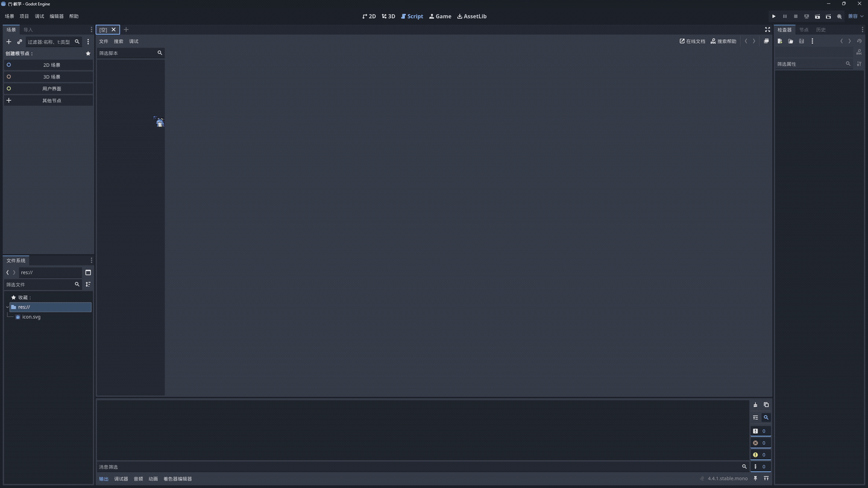The width and height of the screenshot is (868, 488).
Task: Click the 筛选属性 filter properties field
Action: [810, 64]
